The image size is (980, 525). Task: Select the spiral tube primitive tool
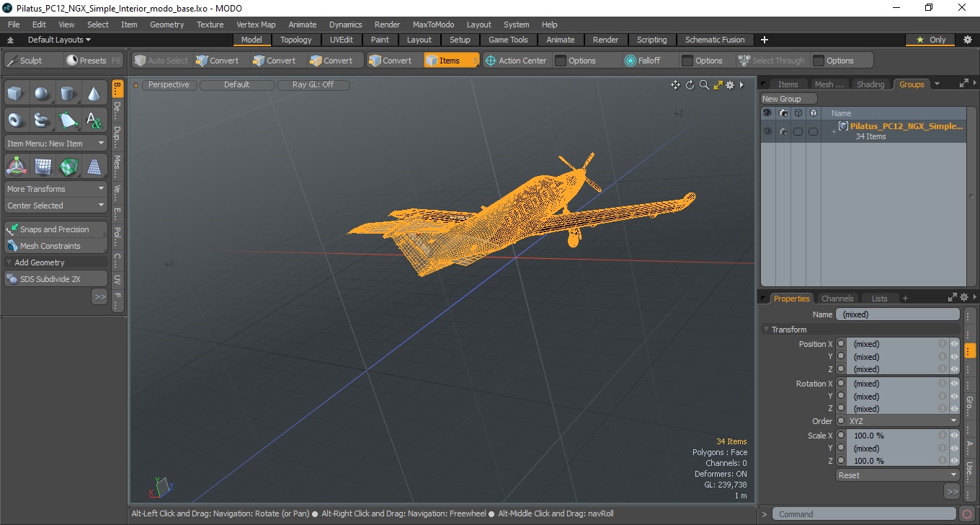42,120
